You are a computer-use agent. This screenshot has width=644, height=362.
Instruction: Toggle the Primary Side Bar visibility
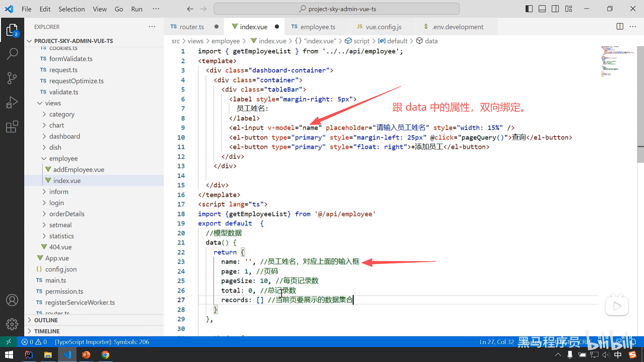[x=529, y=9]
